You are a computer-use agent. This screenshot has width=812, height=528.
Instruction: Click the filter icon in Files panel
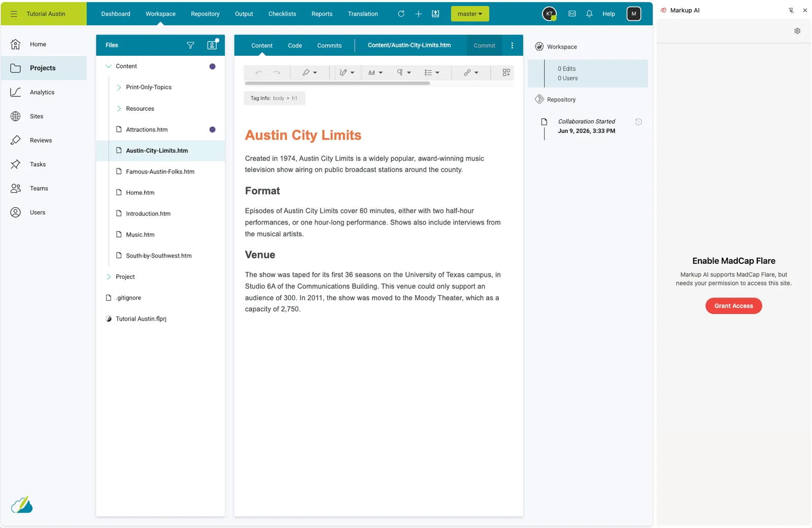tap(190, 45)
